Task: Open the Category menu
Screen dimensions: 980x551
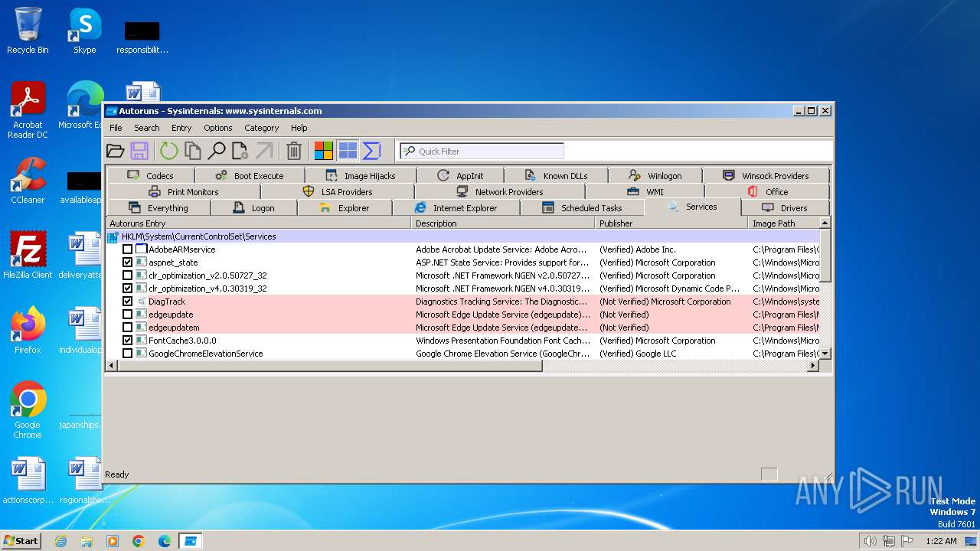Action: pos(261,128)
